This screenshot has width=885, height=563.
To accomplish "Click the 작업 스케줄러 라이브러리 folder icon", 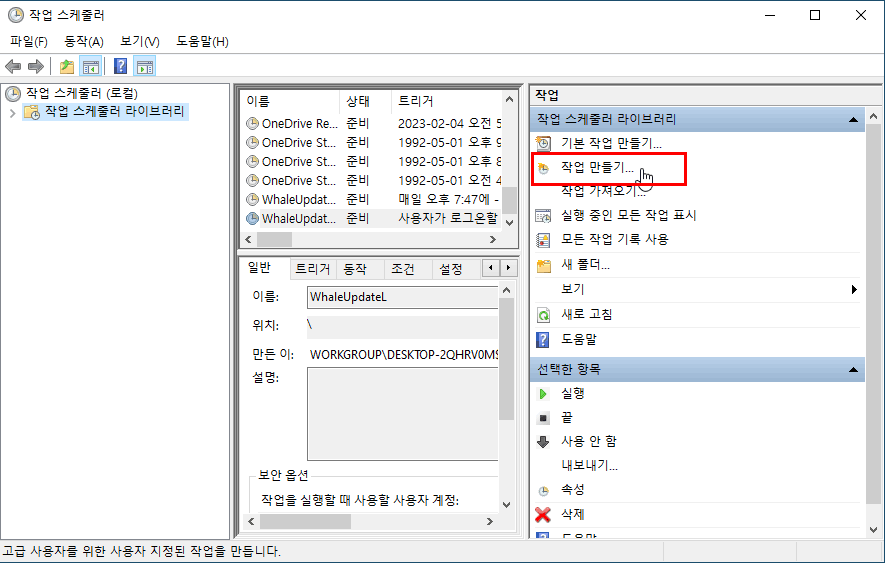I will pyautogui.click(x=32, y=112).
